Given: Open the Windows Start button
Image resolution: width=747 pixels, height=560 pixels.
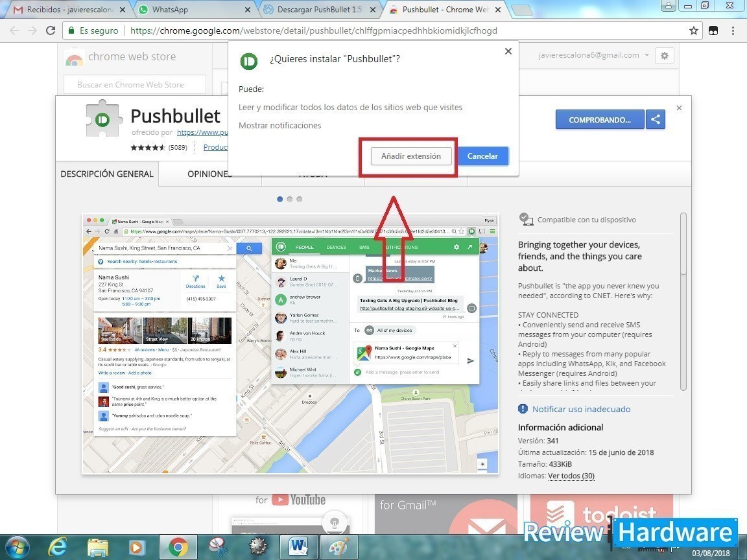Looking at the screenshot, I should coord(16,547).
